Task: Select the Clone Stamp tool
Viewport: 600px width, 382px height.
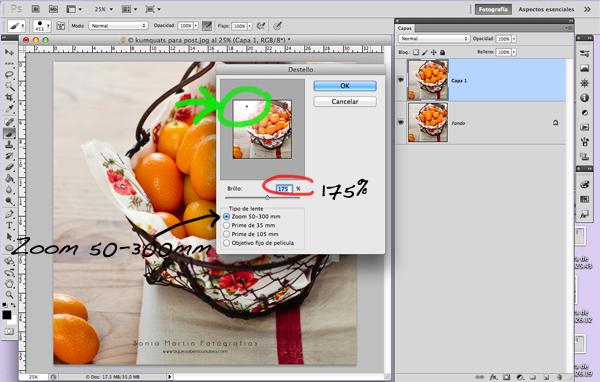Action: pyautogui.click(x=9, y=145)
